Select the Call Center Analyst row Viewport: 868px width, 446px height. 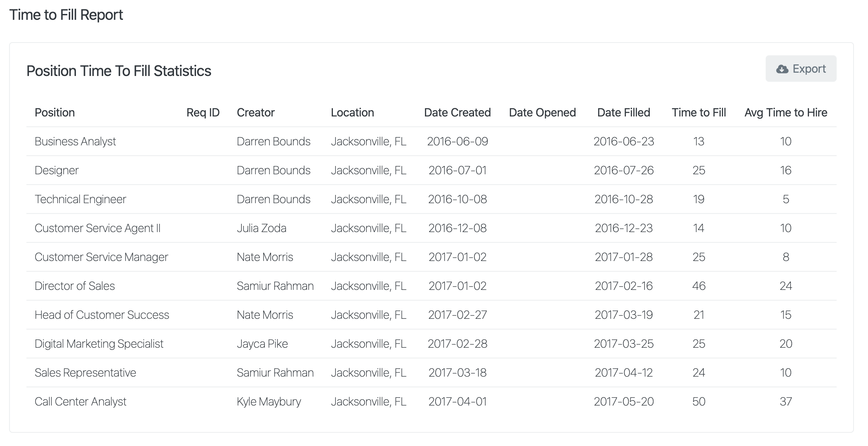coord(80,401)
